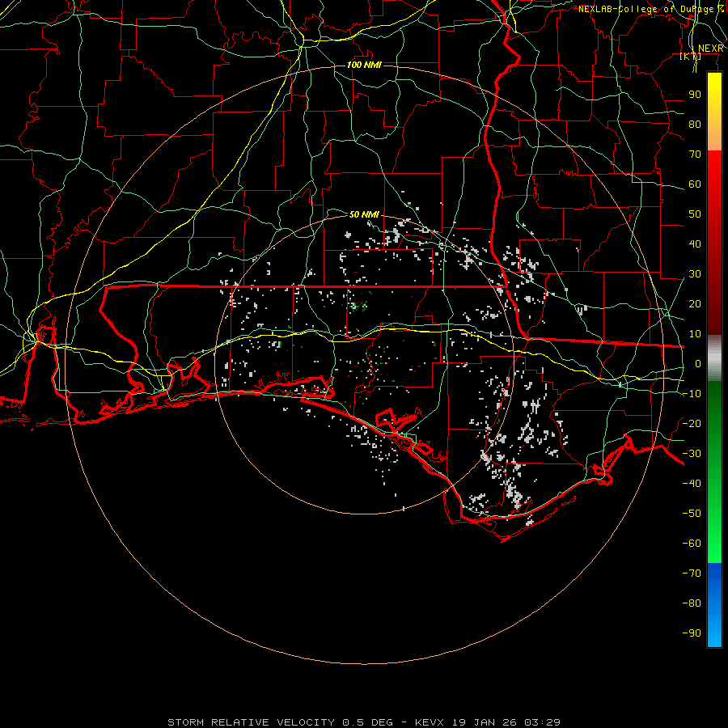This screenshot has height=728, width=728.
Task: Click the -60 value on velocity scale
Action: click(692, 544)
